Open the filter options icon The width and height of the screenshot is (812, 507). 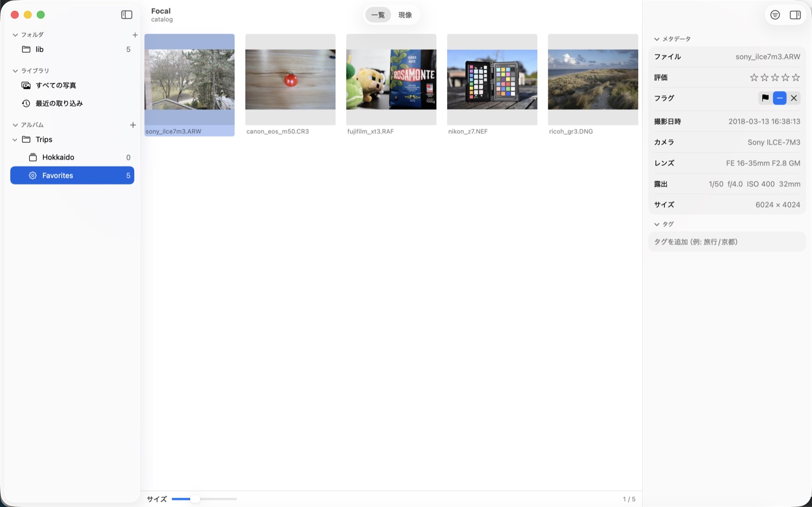[x=775, y=15]
